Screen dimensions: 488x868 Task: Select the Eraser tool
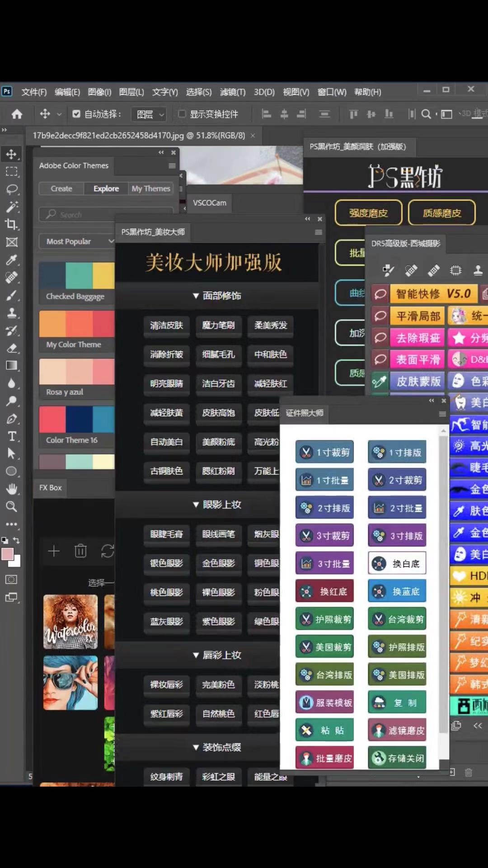[12, 348]
